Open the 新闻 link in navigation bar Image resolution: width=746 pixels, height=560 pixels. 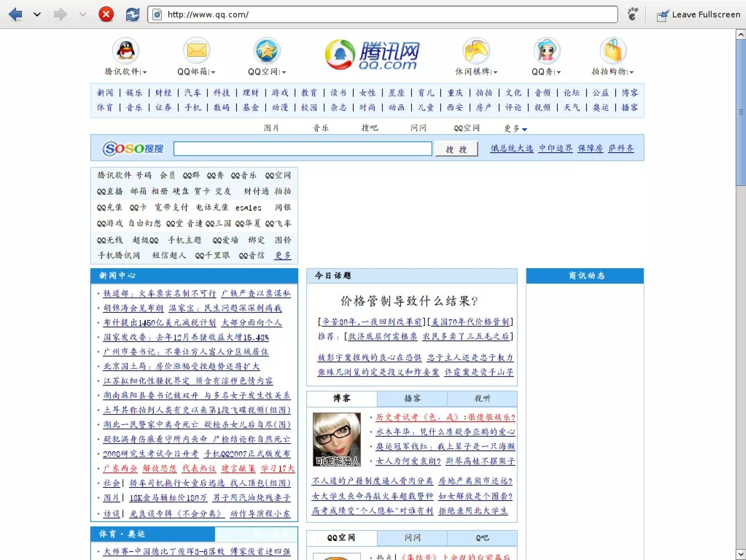(x=105, y=93)
